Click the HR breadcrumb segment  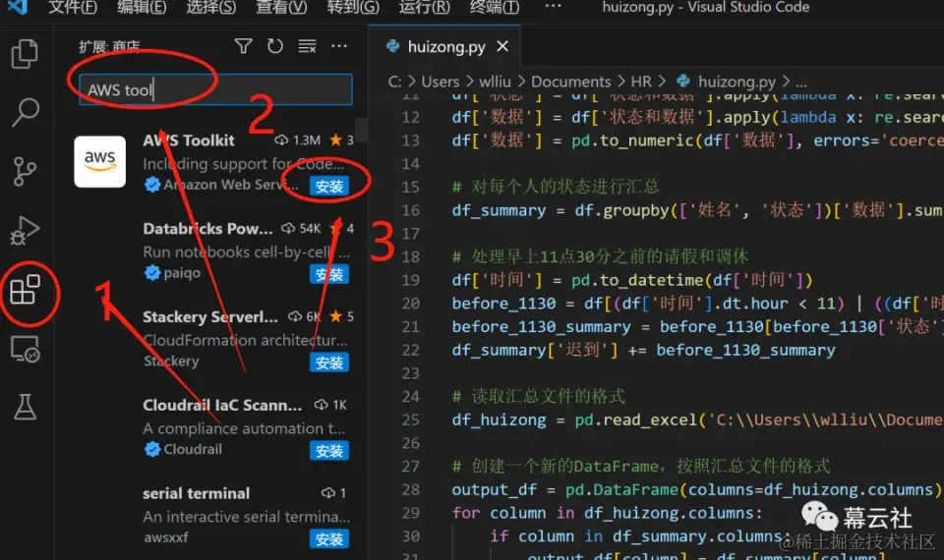click(x=641, y=82)
